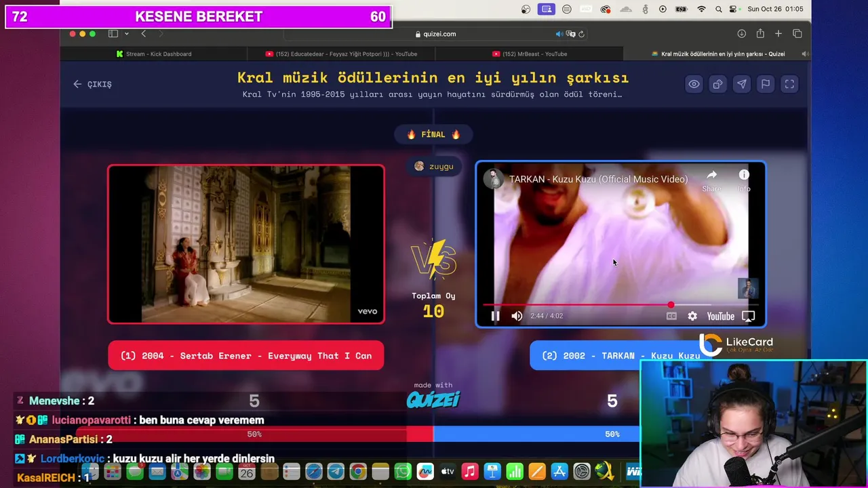Click the Tarkan channel avatar in player
This screenshot has height=488, width=868.
click(x=493, y=179)
